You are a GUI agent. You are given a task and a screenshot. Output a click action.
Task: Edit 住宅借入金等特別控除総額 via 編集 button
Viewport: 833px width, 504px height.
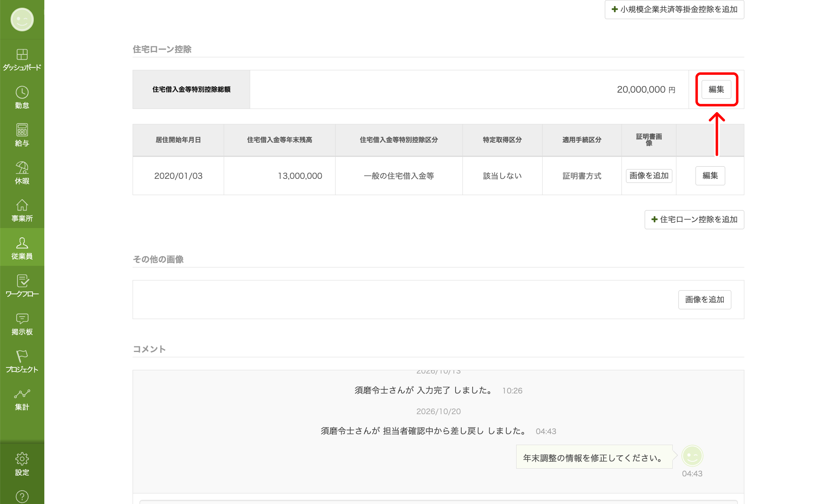(x=716, y=89)
